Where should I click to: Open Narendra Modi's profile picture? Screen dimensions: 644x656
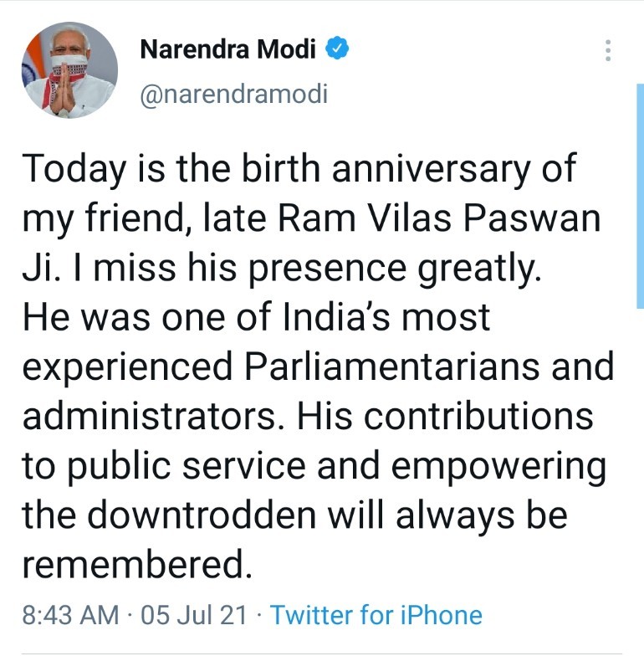[69, 70]
